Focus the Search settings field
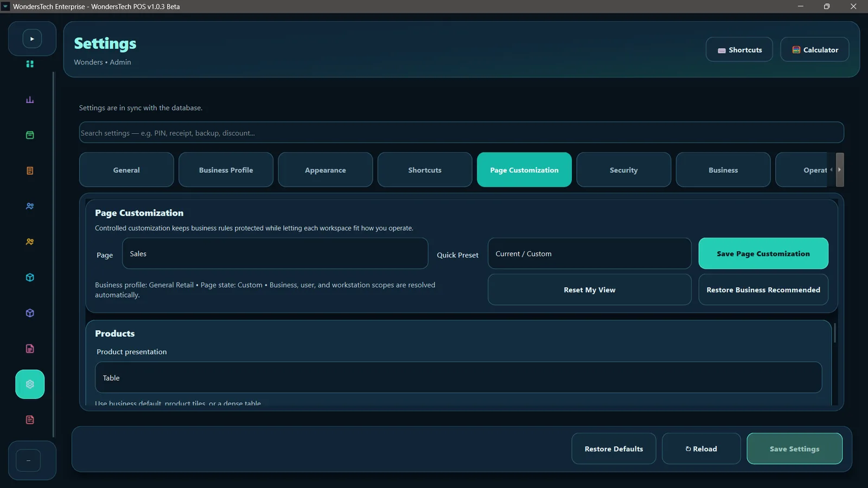Screen dimensions: 868x488 pos(461,133)
